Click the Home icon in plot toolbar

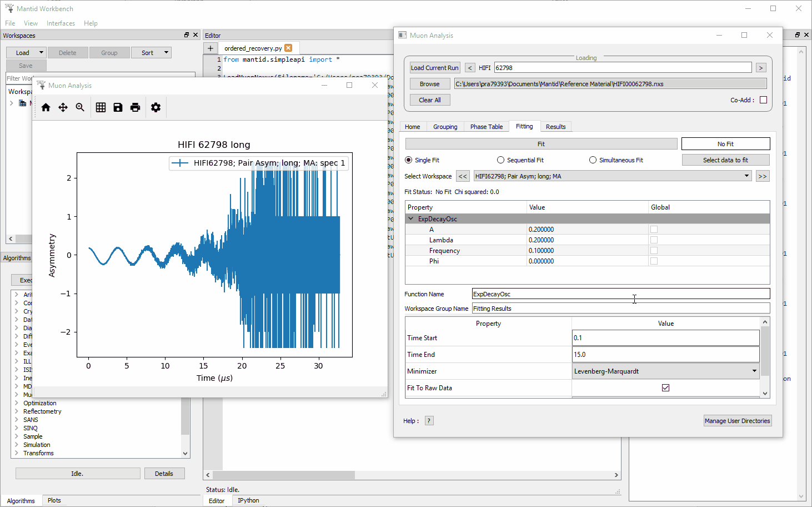coord(46,107)
